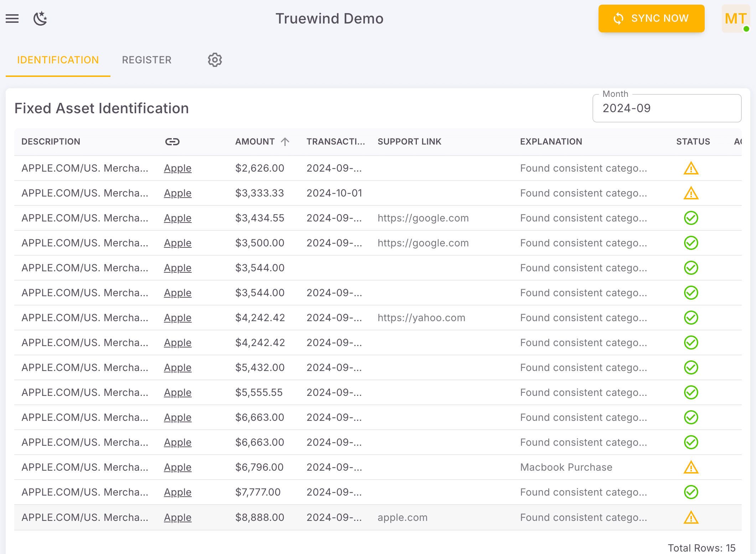Click the green check status on the $3,434.55 row

pyautogui.click(x=690, y=218)
